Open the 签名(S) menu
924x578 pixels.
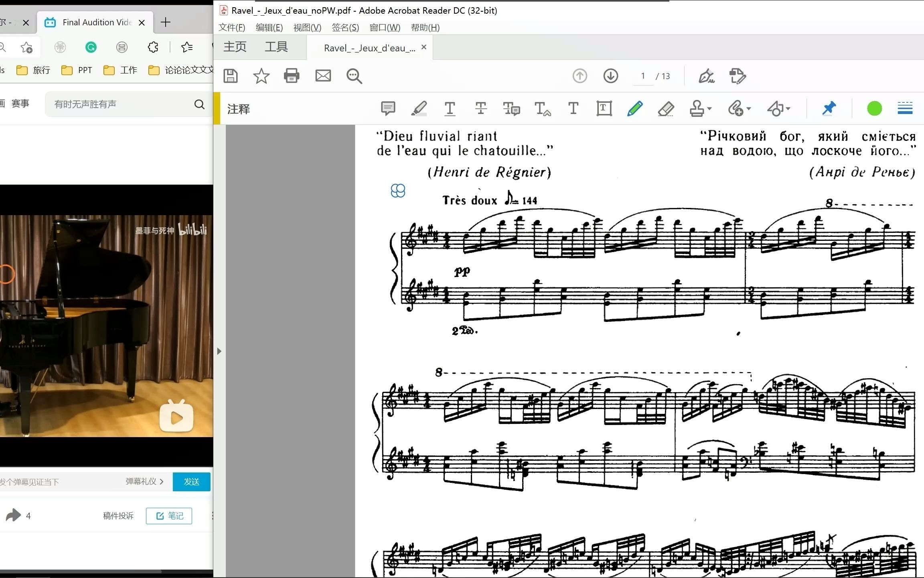(x=345, y=28)
